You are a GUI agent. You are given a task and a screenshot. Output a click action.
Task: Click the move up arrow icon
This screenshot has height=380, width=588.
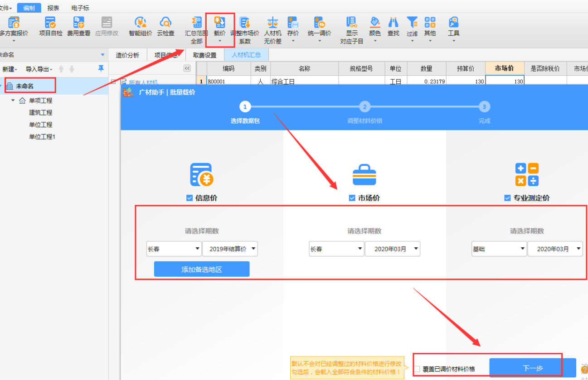[x=61, y=69]
